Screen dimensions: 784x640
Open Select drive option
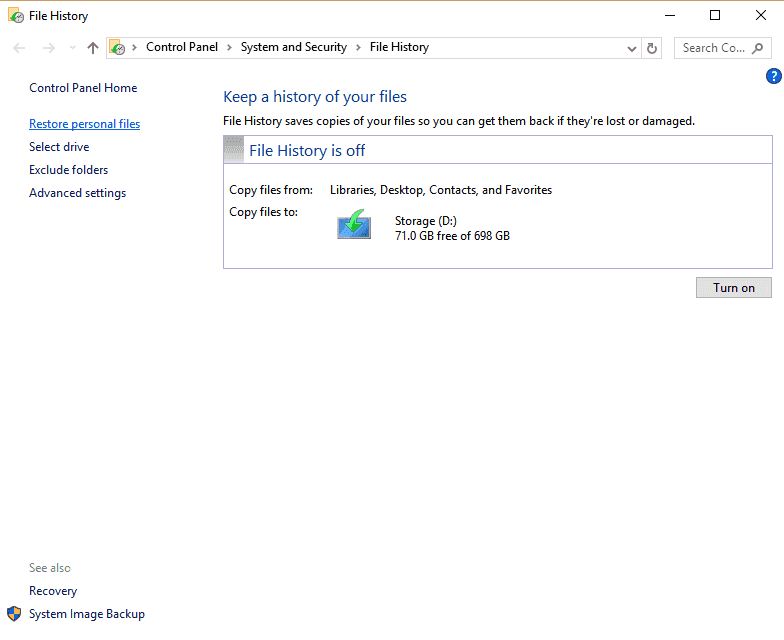(x=59, y=147)
